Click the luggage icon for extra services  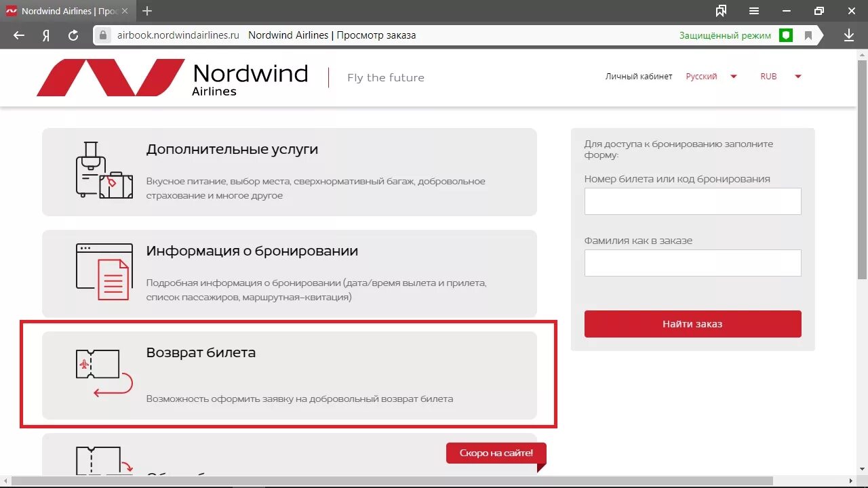click(104, 170)
